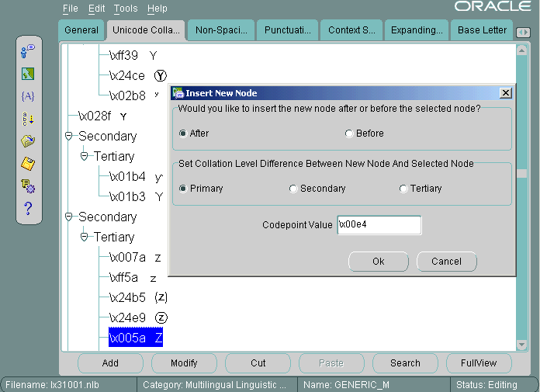Select the Before radio button
The height and width of the screenshot is (392, 540).
(x=349, y=134)
